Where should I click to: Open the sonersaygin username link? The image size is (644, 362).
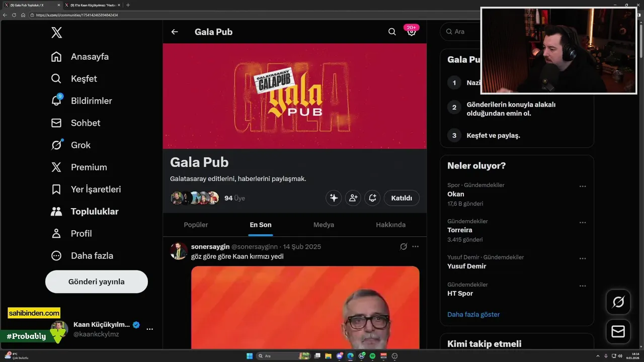tap(210, 247)
